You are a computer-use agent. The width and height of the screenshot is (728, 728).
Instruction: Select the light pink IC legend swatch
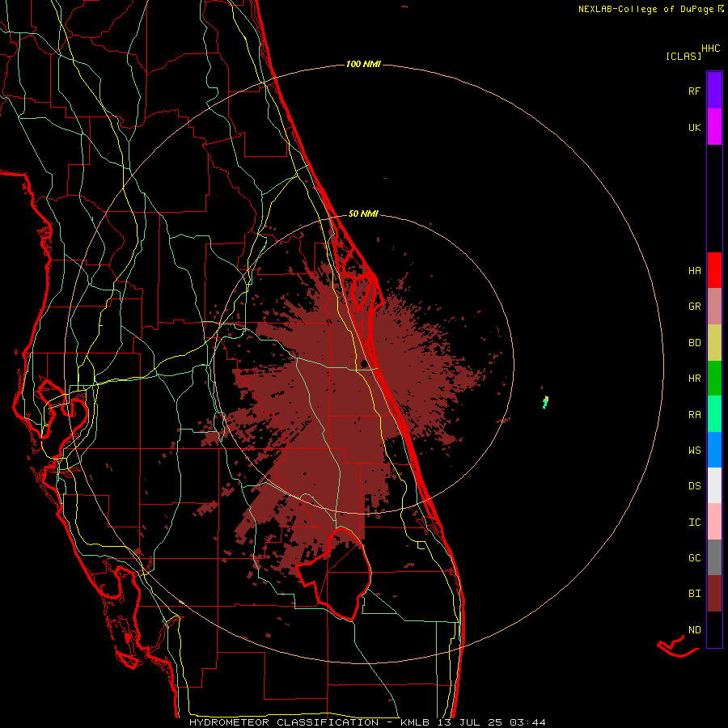click(714, 522)
